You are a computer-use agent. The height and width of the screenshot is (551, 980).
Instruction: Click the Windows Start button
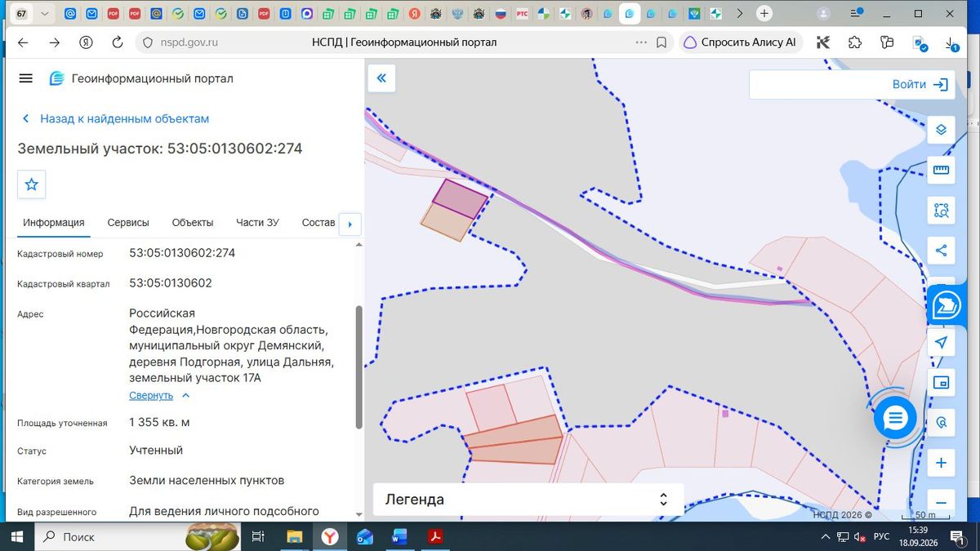(x=16, y=536)
